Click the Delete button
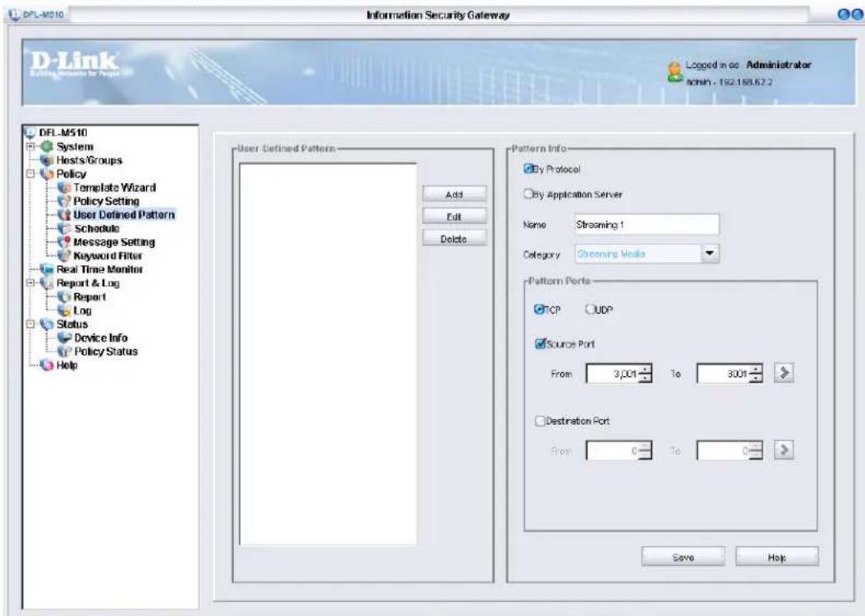Image resolution: width=865 pixels, height=616 pixels. pos(454,239)
